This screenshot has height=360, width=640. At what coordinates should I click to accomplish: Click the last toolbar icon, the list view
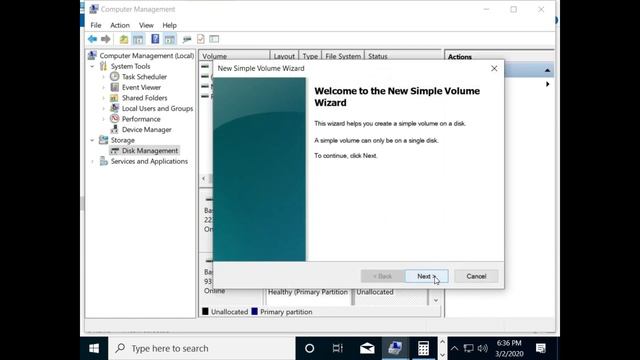coord(214,39)
